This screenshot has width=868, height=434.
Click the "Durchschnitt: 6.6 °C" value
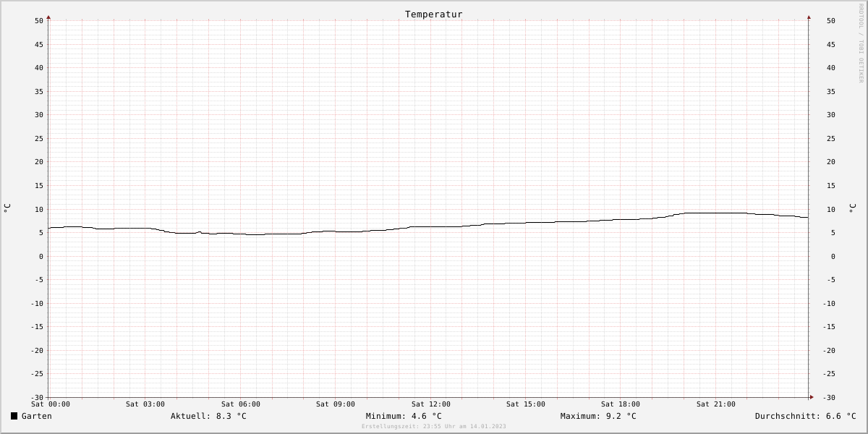pyautogui.click(x=805, y=416)
